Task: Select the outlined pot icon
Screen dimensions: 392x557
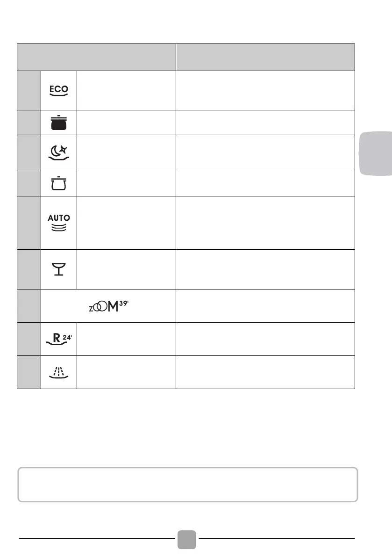Action: (x=59, y=182)
